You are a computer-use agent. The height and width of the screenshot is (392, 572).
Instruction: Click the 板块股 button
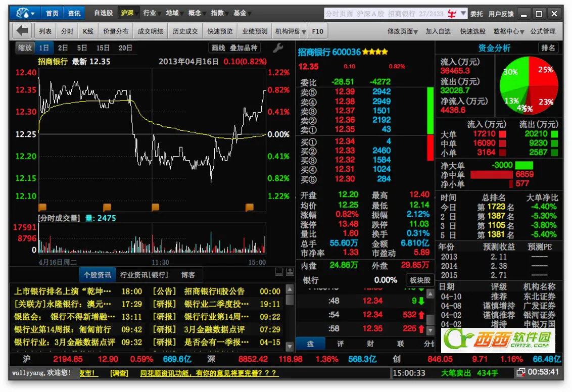tap(419, 280)
